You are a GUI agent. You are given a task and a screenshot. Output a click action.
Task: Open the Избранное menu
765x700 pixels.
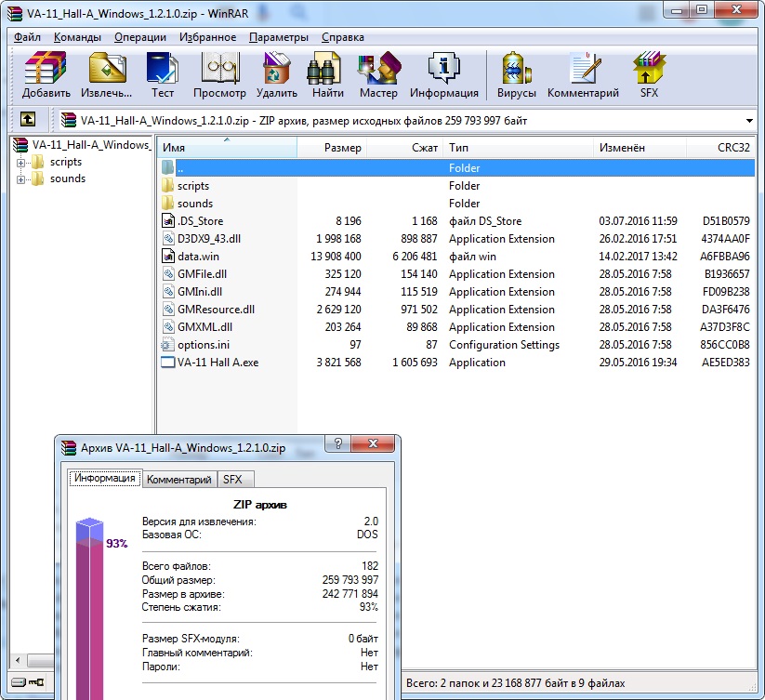pos(207,37)
